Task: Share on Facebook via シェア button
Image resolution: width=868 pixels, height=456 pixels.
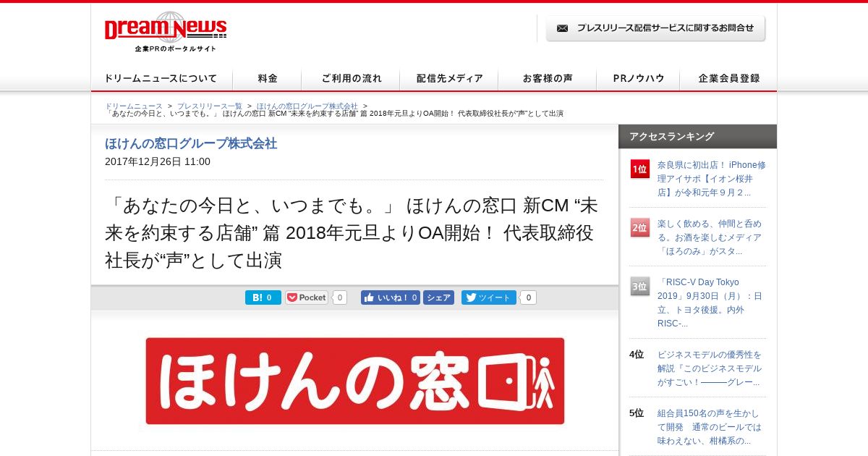Action: [x=438, y=297]
